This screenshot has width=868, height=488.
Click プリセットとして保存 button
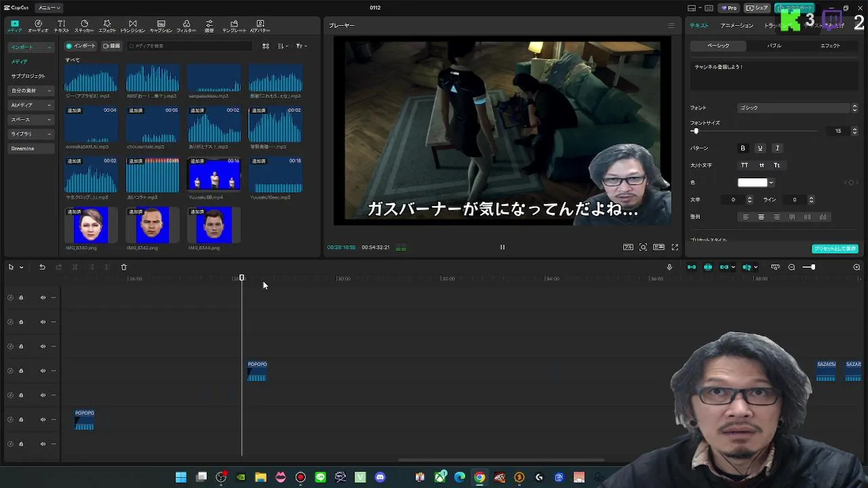pos(835,249)
